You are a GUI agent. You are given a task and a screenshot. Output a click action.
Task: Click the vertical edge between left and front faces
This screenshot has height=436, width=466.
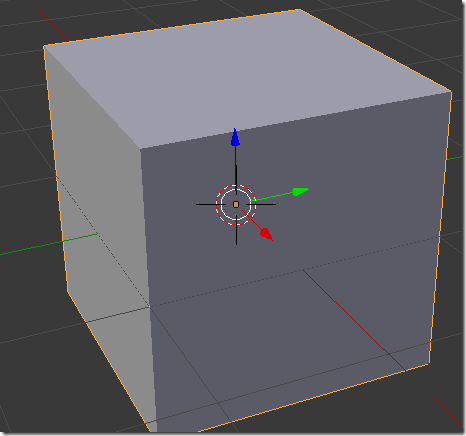click(148, 290)
